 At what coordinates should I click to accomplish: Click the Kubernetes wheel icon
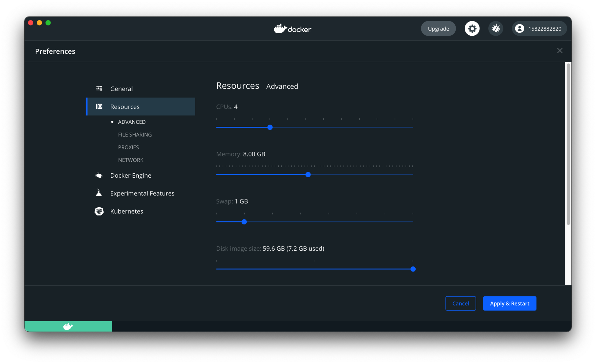(99, 211)
